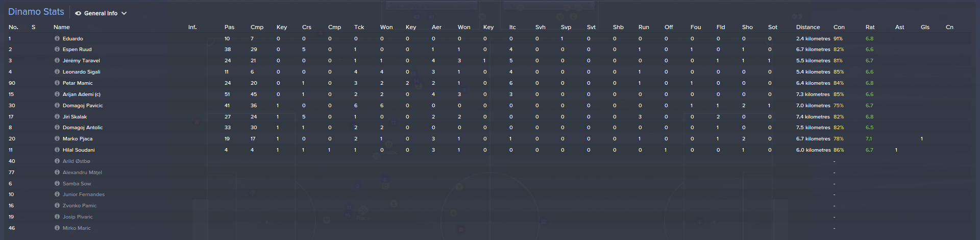Click the Pas column header

click(x=229, y=27)
